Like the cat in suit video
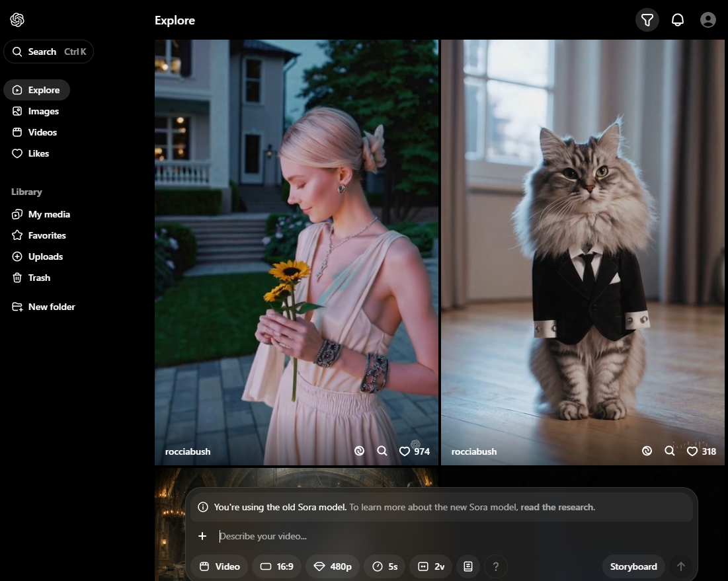Image resolution: width=728 pixels, height=581 pixels. (x=692, y=451)
